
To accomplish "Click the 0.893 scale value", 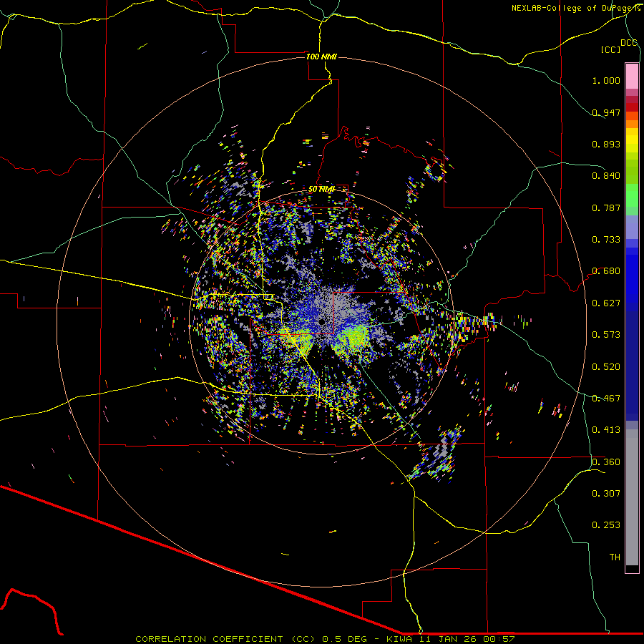I will pyautogui.click(x=606, y=144).
